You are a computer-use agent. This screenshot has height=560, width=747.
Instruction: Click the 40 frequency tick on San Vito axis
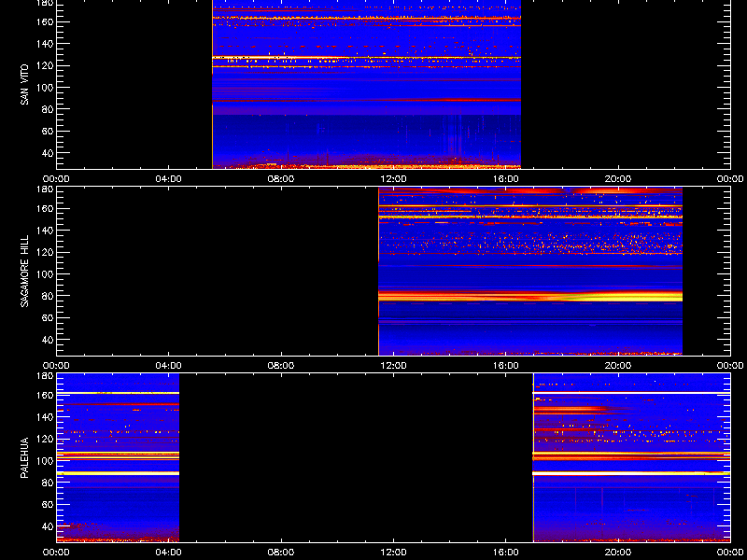[48, 153]
